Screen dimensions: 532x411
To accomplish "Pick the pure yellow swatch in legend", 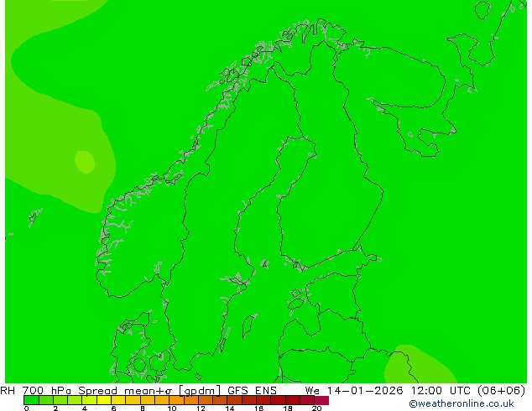I will [104, 400].
